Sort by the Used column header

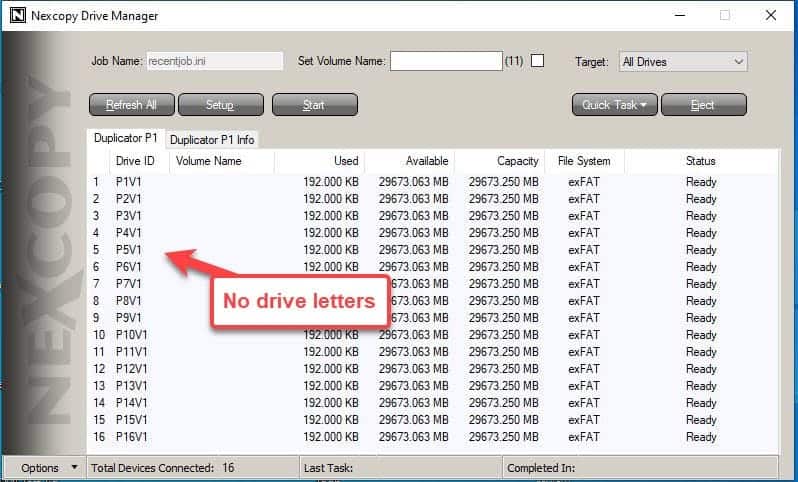(319, 161)
